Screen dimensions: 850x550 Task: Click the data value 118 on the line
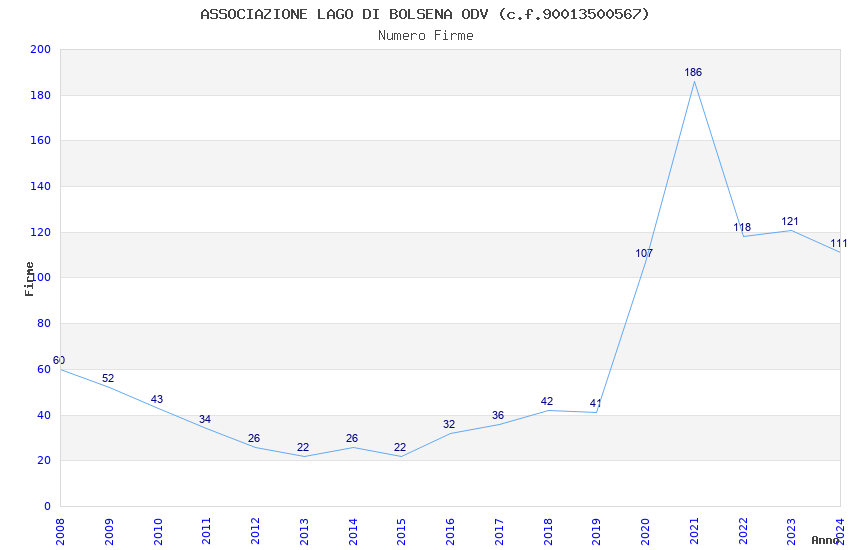pyautogui.click(x=742, y=228)
